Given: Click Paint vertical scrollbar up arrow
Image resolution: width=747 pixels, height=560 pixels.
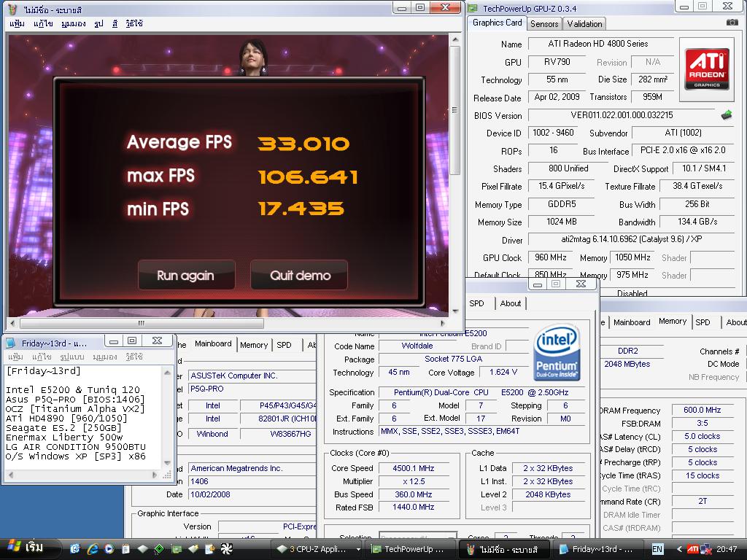Looking at the screenshot, I should 455,39.
